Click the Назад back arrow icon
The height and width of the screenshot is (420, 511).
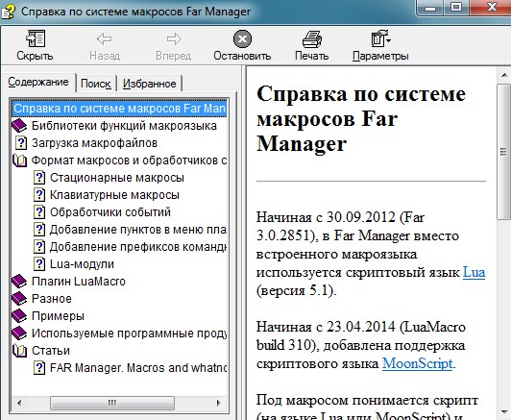105,38
